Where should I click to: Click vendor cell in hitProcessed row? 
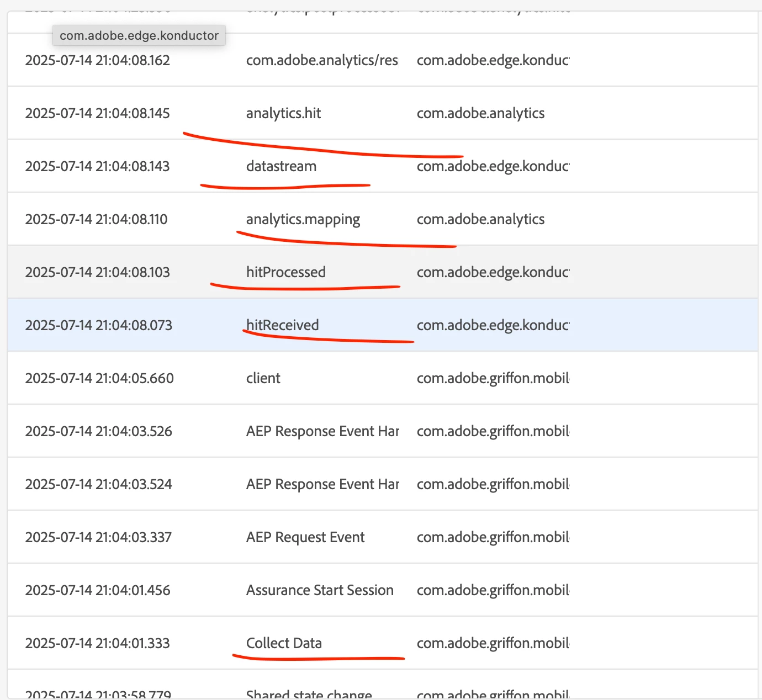[493, 272]
